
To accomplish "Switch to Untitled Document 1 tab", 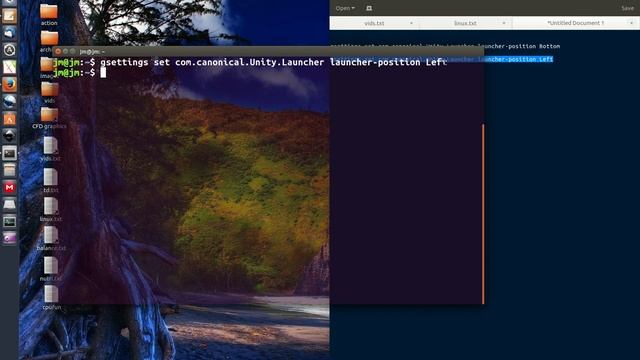I will [576, 23].
